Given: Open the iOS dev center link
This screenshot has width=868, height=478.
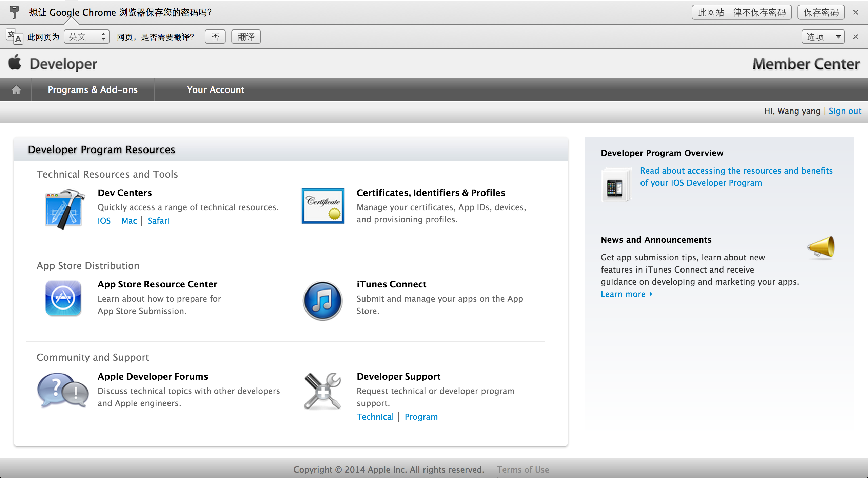Looking at the screenshot, I should [x=104, y=221].
